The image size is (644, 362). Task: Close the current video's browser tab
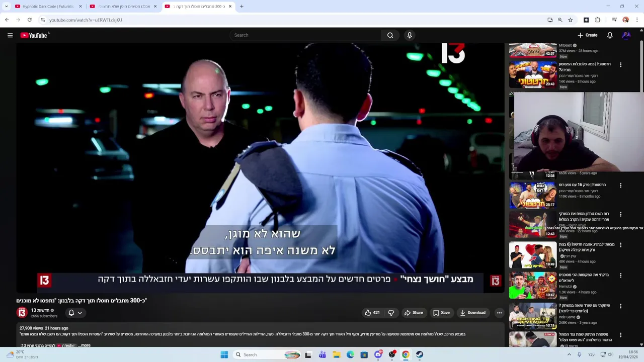(x=230, y=7)
